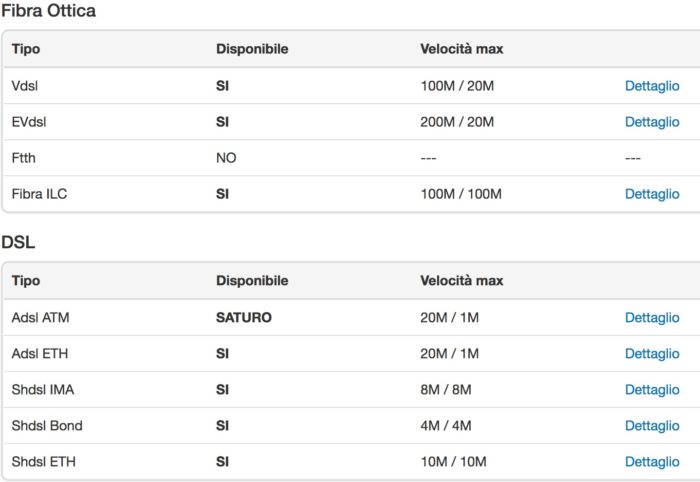Click the 100M / 100M speed cell
Viewport: 700px width, 482px height.
point(461,194)
